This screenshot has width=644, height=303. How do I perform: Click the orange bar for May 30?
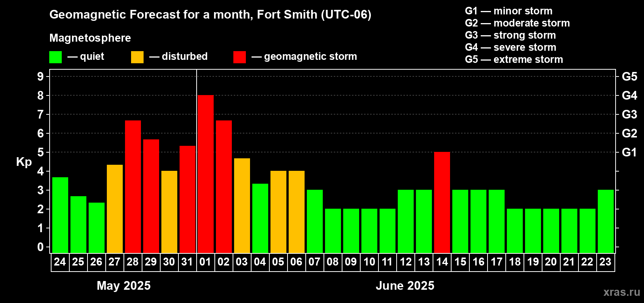click(x=169, y=212)
